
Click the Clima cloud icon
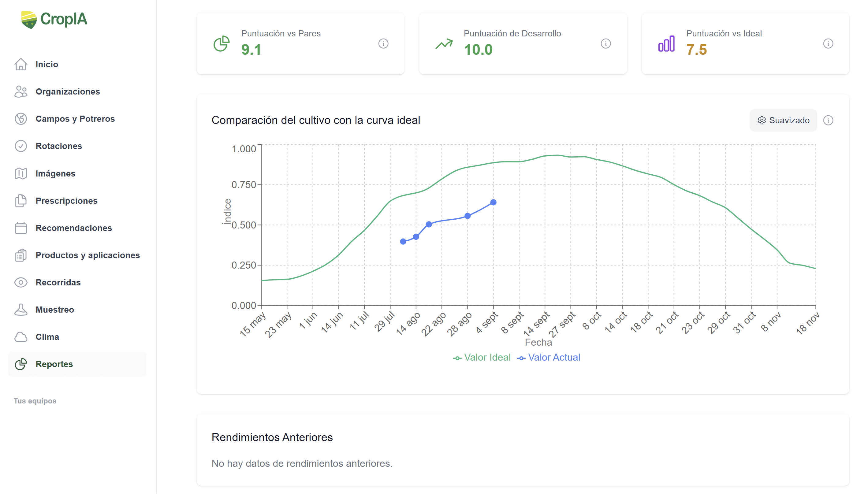tap(21, 337)
